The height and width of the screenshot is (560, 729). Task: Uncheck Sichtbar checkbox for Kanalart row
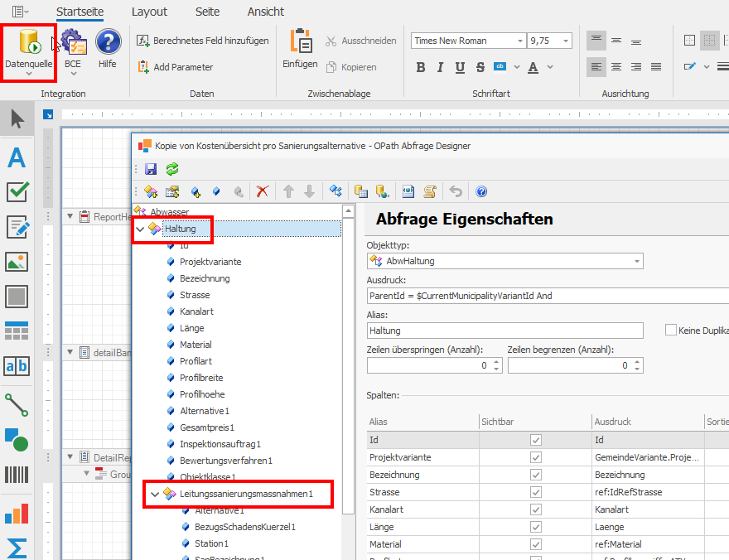point(536,509)
